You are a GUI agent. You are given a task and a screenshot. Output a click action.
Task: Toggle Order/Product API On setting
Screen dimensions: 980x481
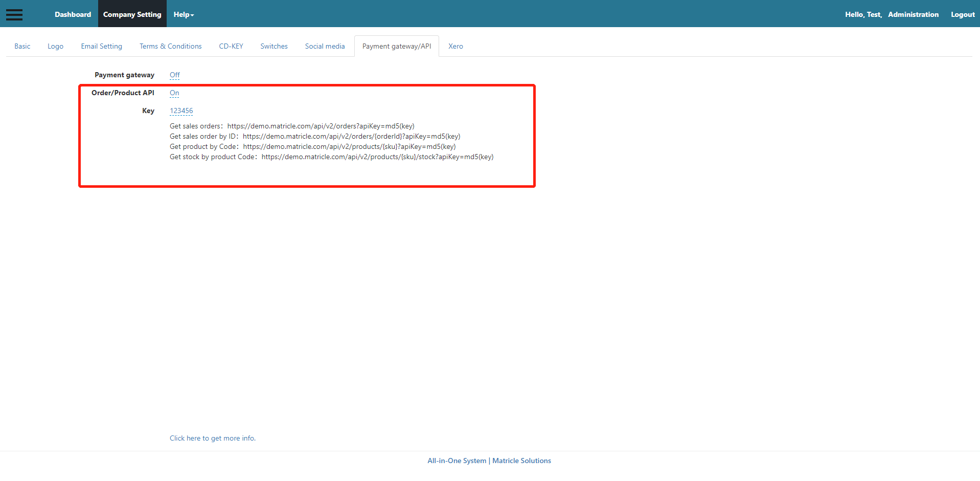(174, 93)
